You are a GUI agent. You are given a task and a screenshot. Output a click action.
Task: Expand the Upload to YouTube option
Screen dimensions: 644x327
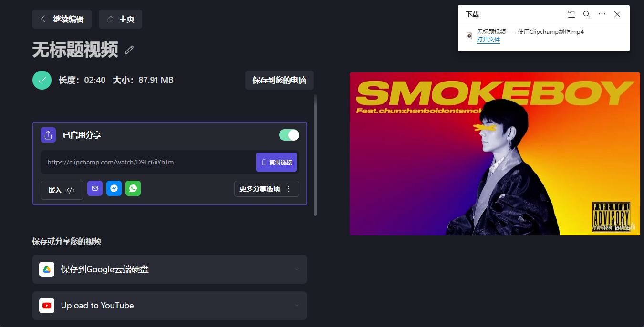pyautogui.click(x=170, y=306)
